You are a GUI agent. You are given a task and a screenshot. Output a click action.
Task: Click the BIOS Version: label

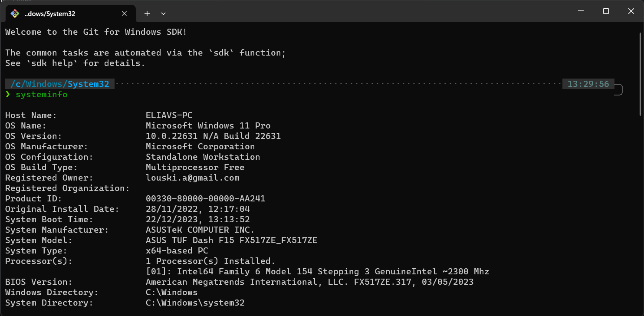[39, 282]
